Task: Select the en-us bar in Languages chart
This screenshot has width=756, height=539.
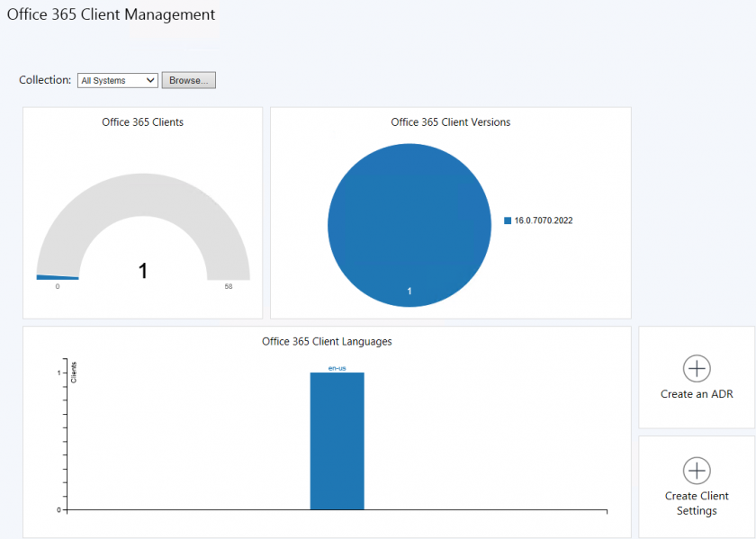Action: (x=337, y=439)
